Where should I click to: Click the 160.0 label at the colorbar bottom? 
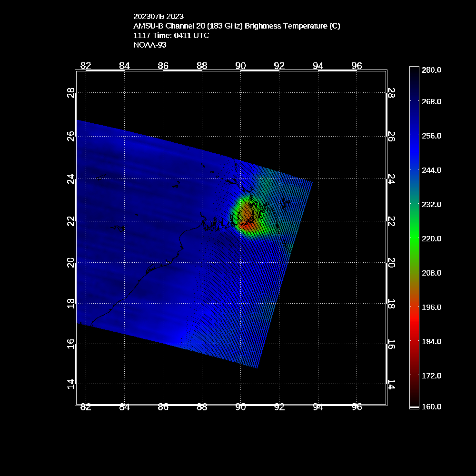point(431,407)
